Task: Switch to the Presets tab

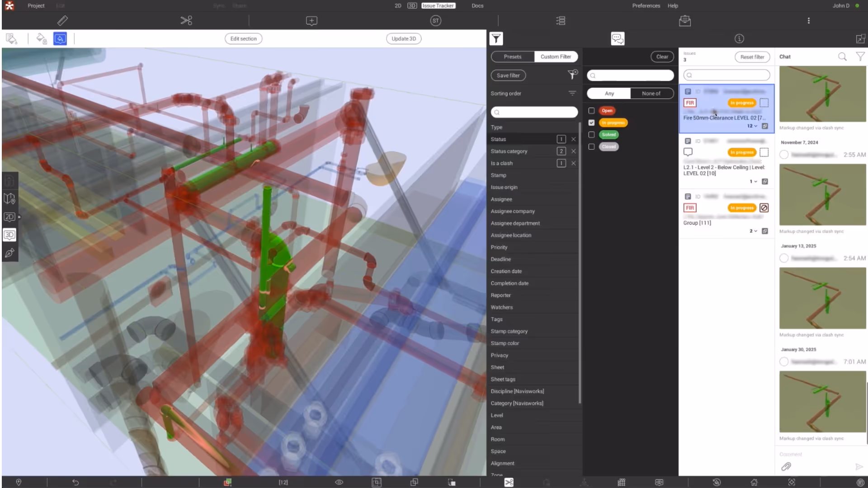Action: (513, 57)
